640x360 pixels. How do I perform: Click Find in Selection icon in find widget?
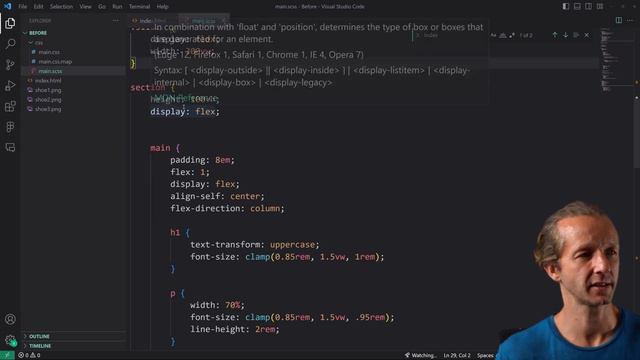click(576, 35)
